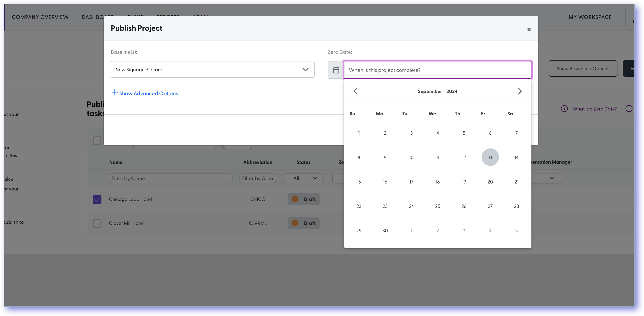Close the Publish Project dialog
Image resolution: width=644 pixels, height=316 pixels.
529,29
